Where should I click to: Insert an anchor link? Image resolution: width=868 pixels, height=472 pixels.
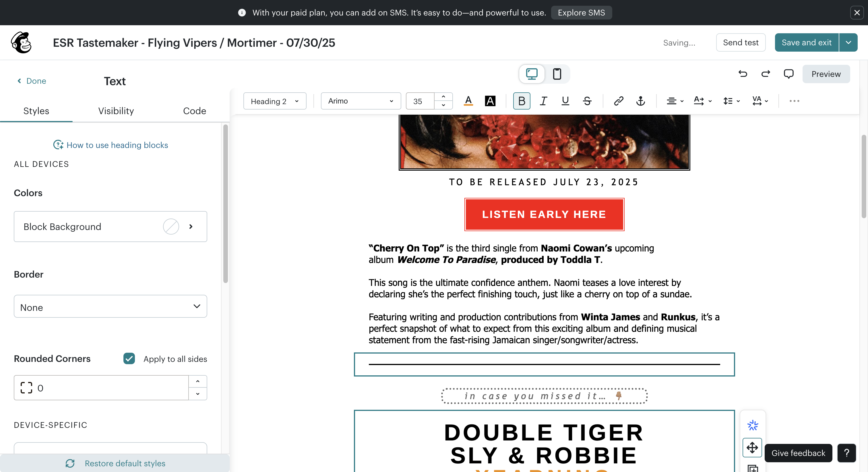click(x=641, y=101)
